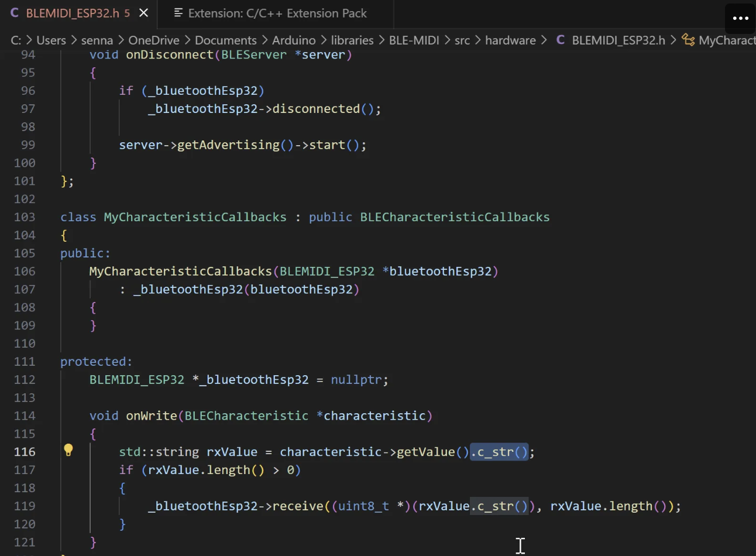
Task: Open the BLE-MIDI breadcrumb folder
Action: [414, 40]
